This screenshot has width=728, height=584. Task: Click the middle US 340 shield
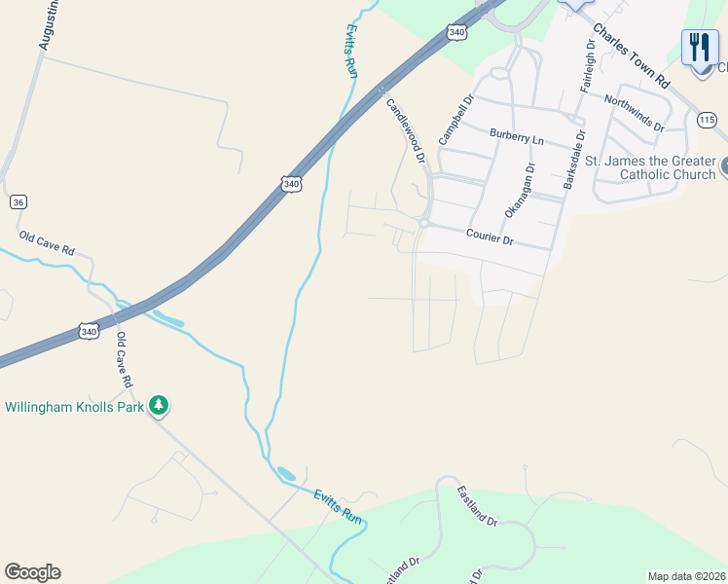tap(291, 184)
